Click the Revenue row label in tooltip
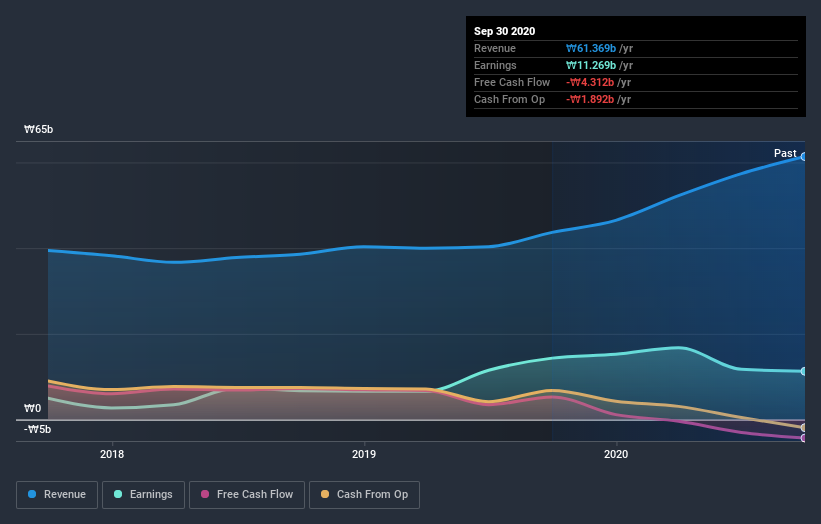Image resolution: width=821 pixels, height=524 pixels. [x=495, y=48]
